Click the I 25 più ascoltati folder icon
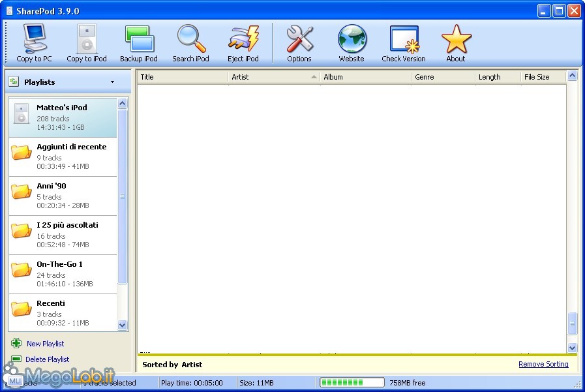The height and width of the screenshot is (392, 585). pos(22,230)
